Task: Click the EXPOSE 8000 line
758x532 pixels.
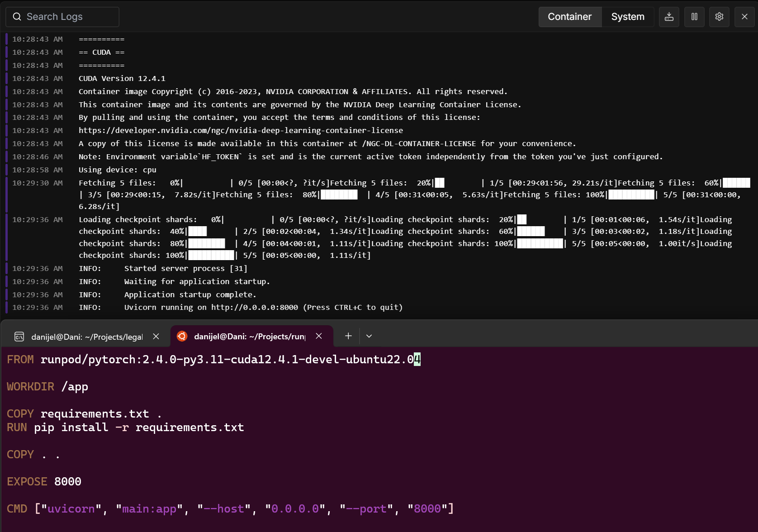Action: (44, 482)
